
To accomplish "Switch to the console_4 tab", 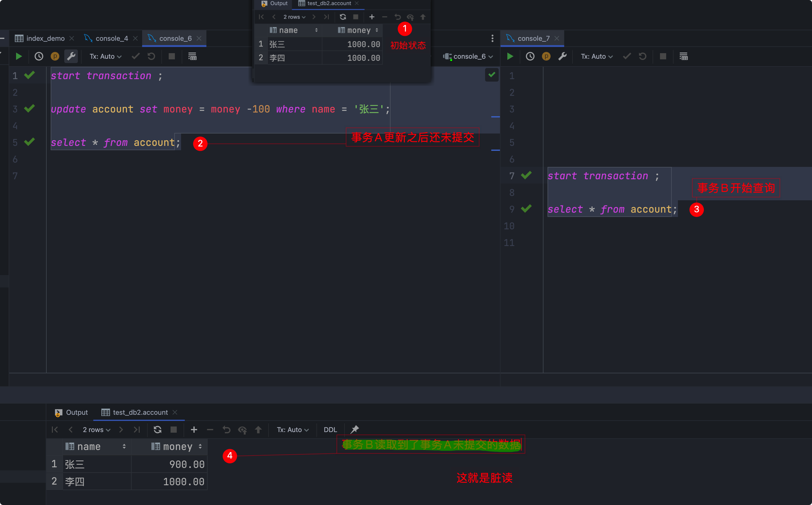I will (x=112, y=38).
